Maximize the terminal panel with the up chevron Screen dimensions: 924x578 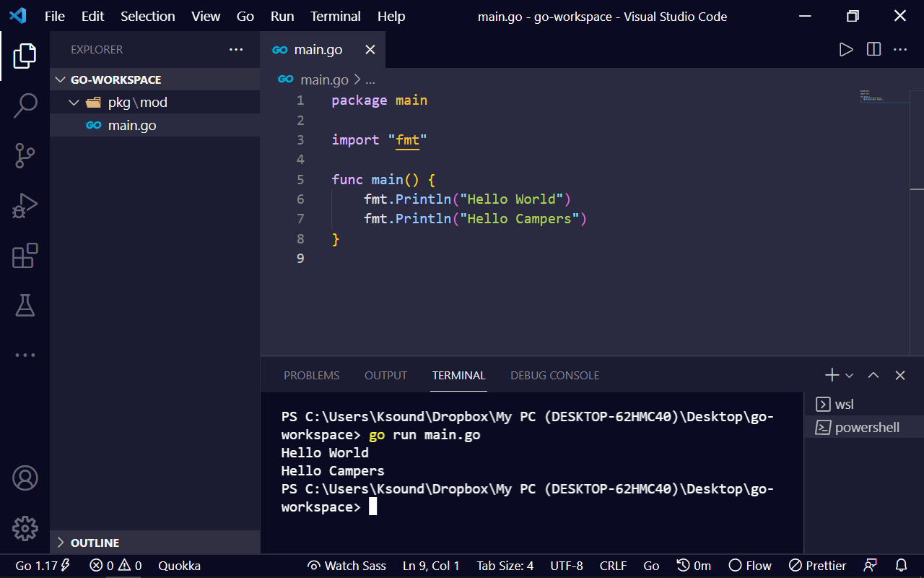pyautogui.click(x=873, y=375)
